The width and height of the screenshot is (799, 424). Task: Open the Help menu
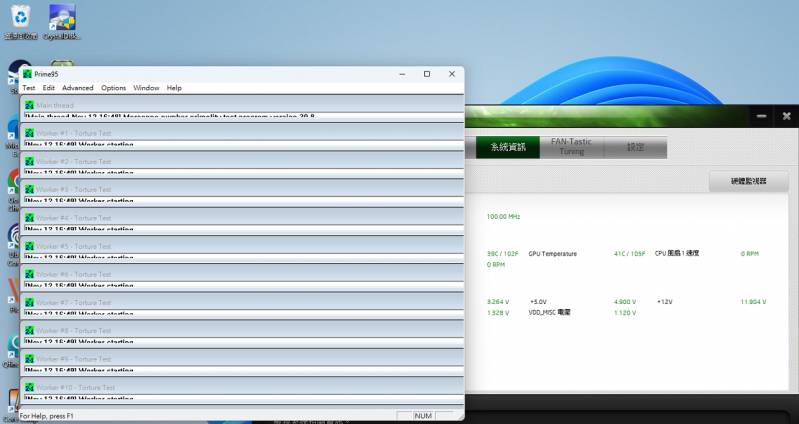[x=174, y=88]
